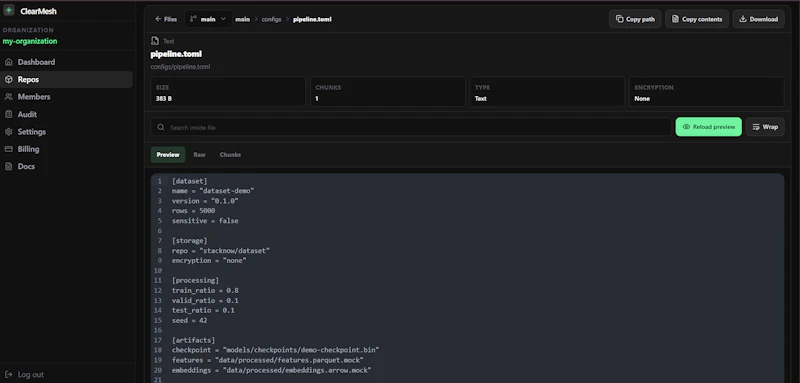Click the seed = 42 line
Image resolution: width=800 pixels, height=383 pixels.
[190, 320]
